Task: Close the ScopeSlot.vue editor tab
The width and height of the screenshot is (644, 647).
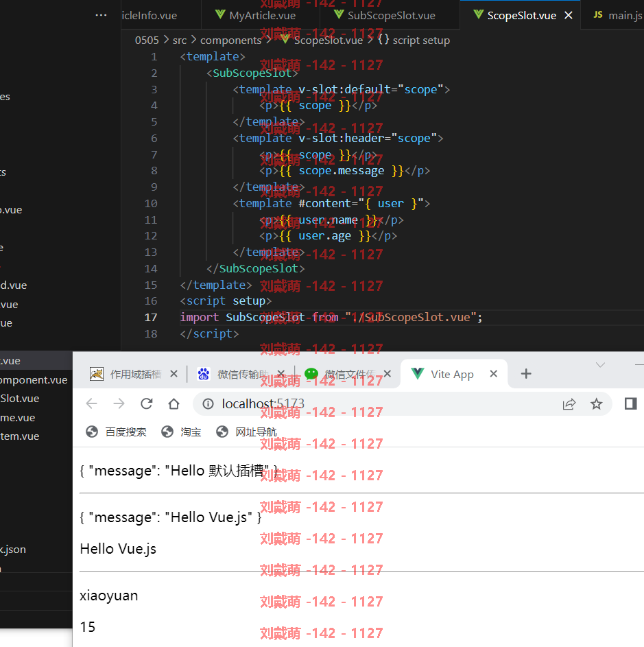Action: coord(569,15)
